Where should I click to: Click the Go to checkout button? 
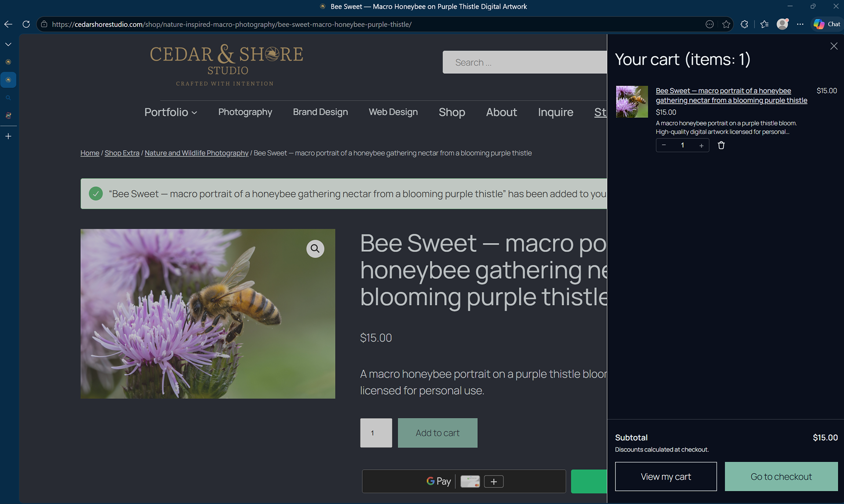pos(781,476)
